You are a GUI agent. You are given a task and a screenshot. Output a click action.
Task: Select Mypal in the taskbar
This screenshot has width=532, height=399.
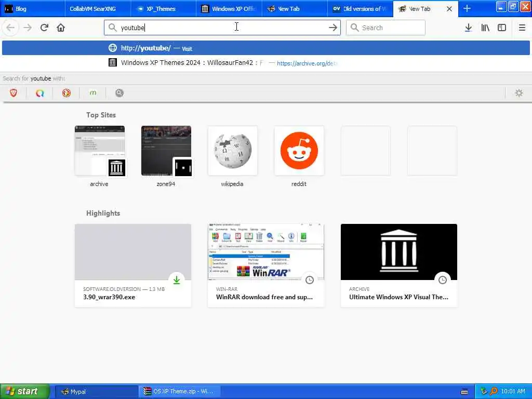96,392
